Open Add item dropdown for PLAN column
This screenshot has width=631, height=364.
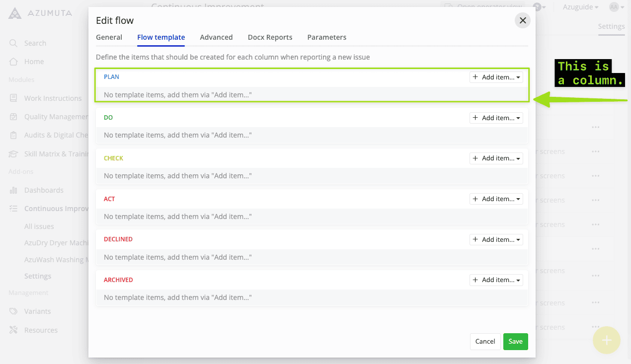(x=496, y=77)
